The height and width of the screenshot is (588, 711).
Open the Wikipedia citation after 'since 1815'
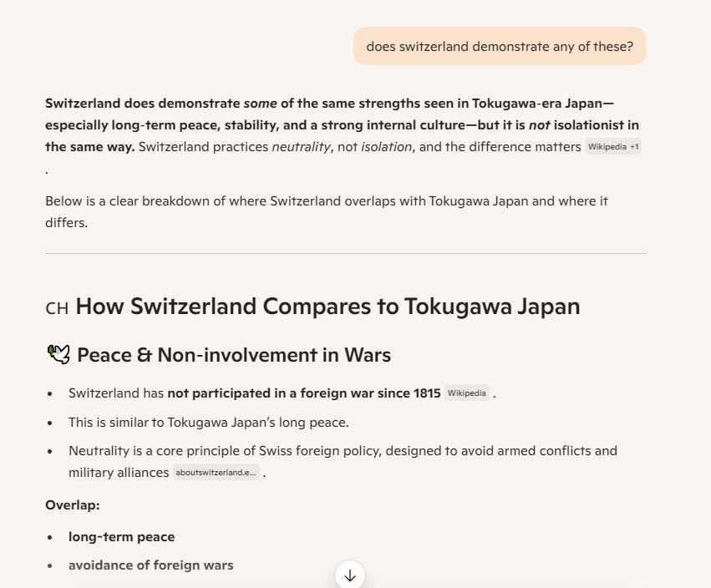[466, 393]
